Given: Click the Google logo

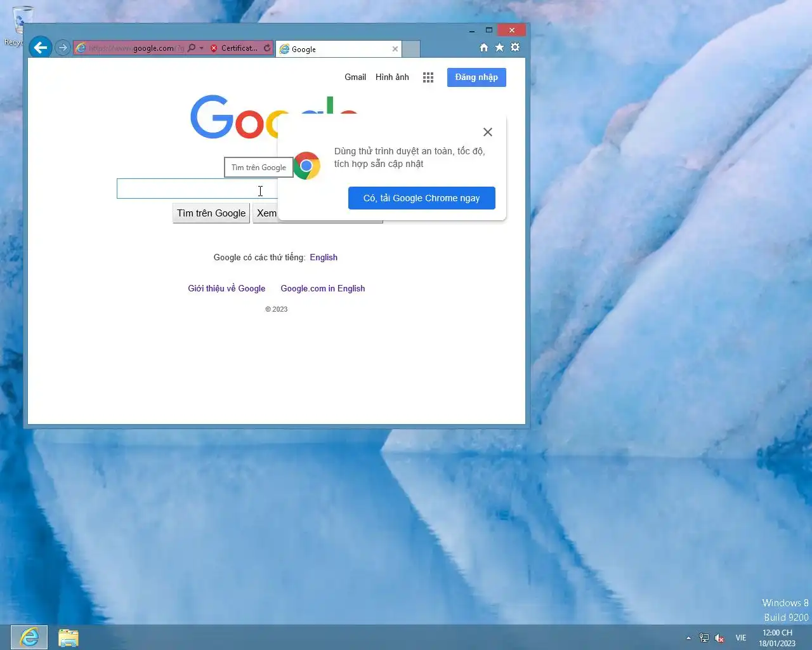Looking at the screenshot, I should (234, 117).
